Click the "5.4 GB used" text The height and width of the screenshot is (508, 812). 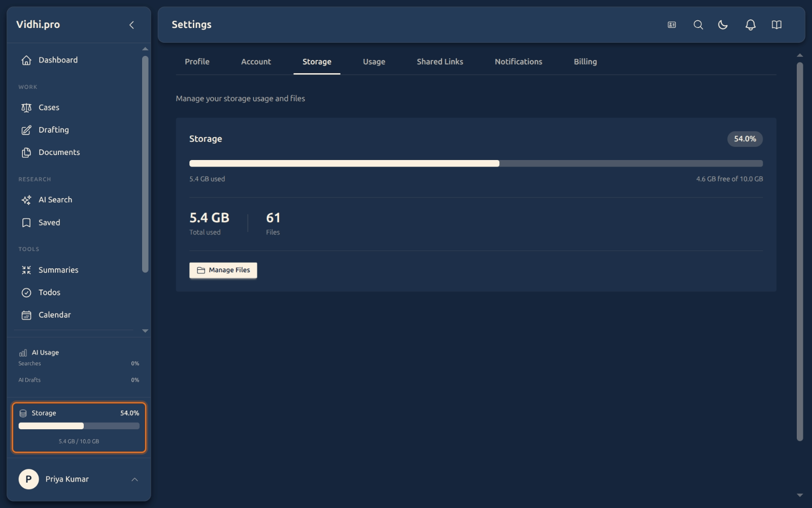(207, 179)
